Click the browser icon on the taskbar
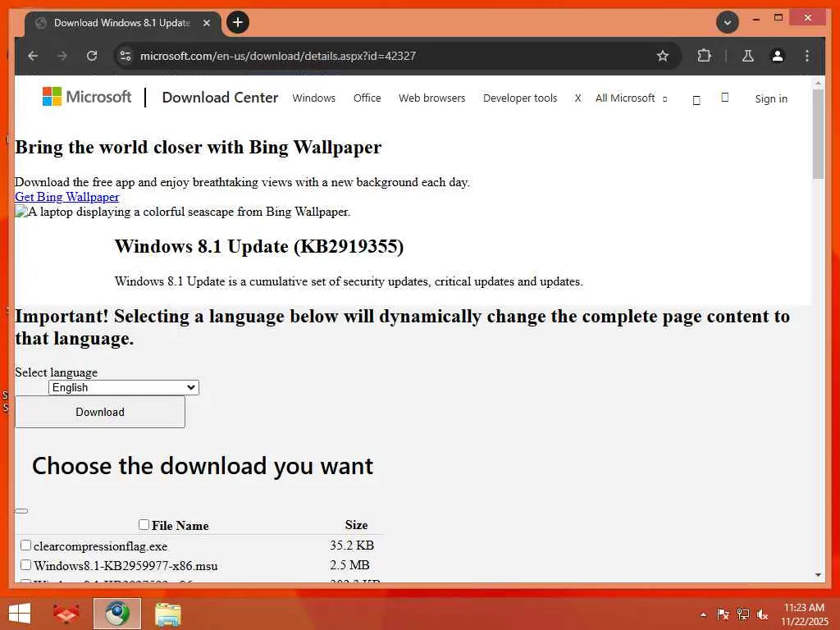This screenshot has width=840, height=630. coord(116,614)
